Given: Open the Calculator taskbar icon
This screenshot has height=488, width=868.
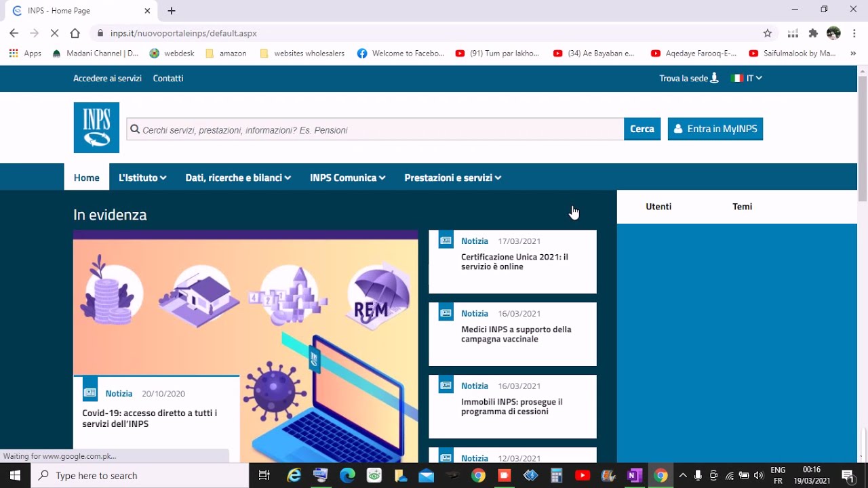Looking at the screenshot, I should (x=557, y=475).
